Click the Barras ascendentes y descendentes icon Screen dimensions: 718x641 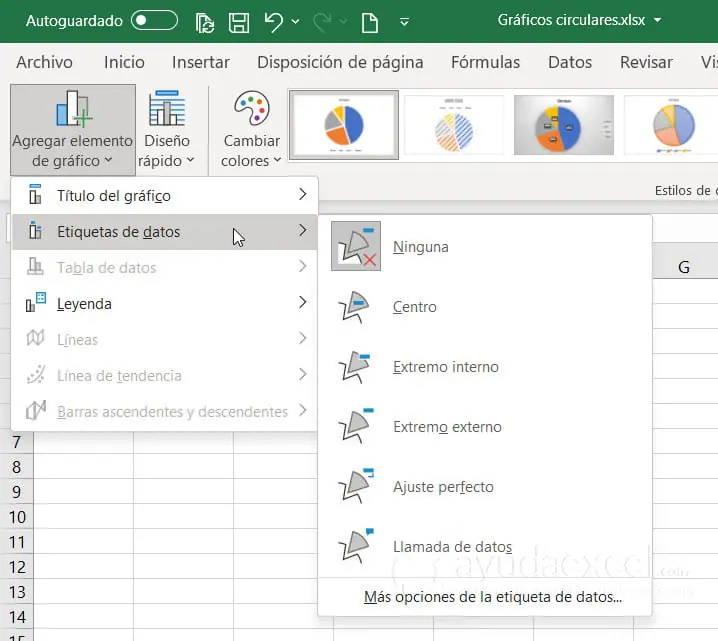36,410
